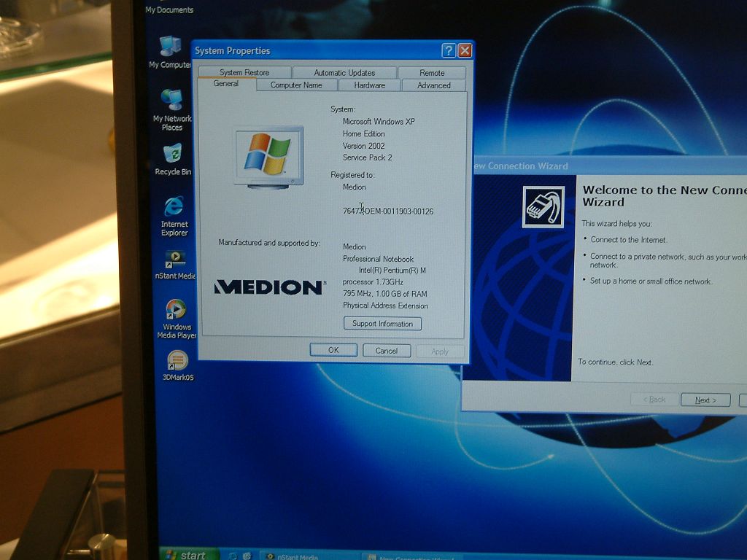Image resolution: width=747 pixels, height=560 pixels.
Task: Click the 'Service Pack 2' text
Action: [x=368, y=157]
